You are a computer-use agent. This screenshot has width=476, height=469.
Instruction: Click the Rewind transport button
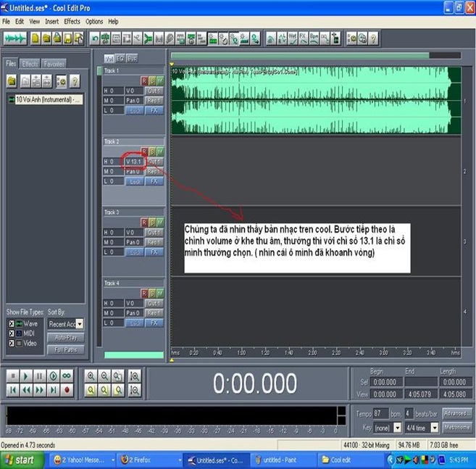click(26, 390)
